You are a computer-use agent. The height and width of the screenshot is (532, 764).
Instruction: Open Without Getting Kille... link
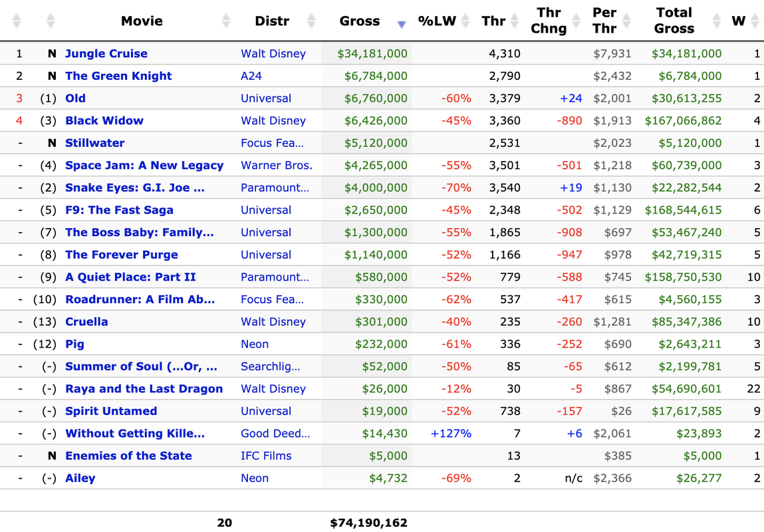click(135, 434)
